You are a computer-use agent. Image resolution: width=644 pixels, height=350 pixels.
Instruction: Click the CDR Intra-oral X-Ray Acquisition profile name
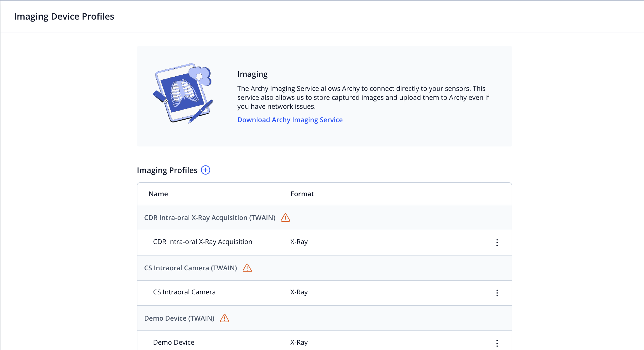pos(202,242)
